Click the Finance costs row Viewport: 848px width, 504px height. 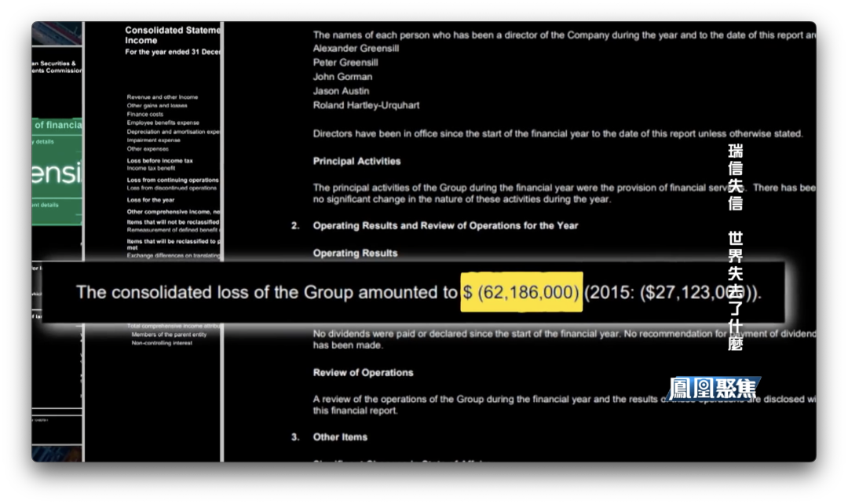click(145, 114)
